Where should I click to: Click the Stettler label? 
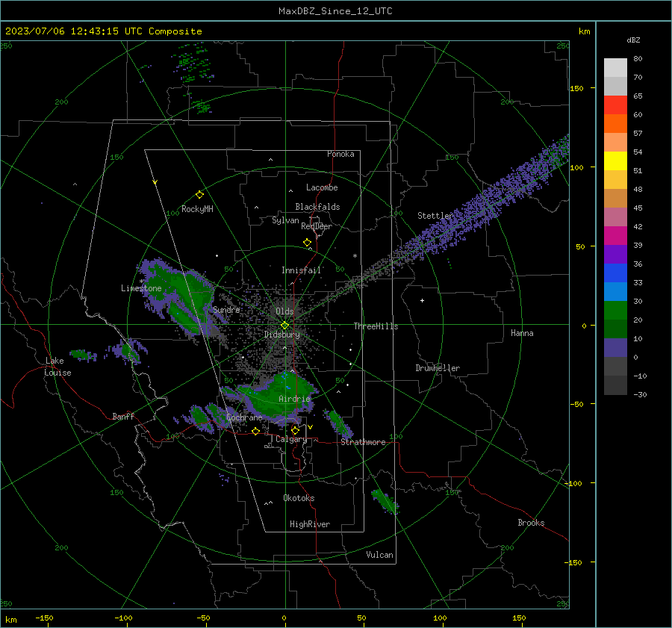coord(435,216)
